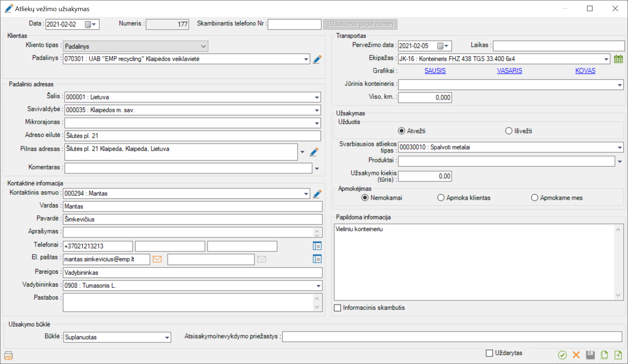Open the SAUSIS schedule link
The width and height of the screenshot is (628, 364).
click(435, 71)
